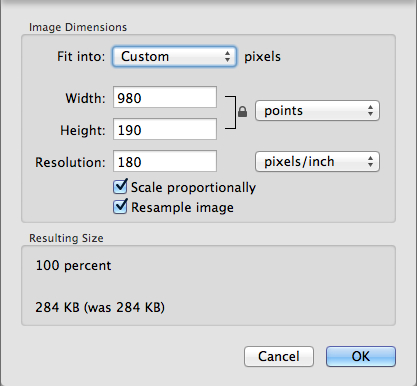
Task: Click the Width field showing 980
Action: coord(165,97)
